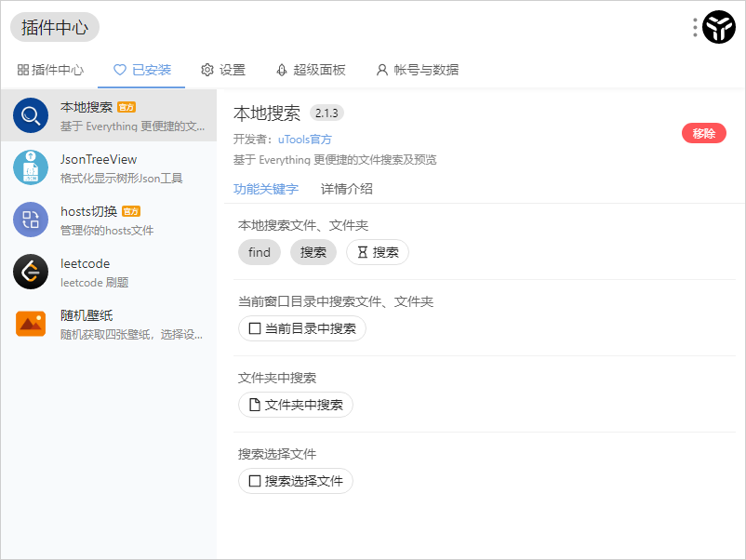Switch to the 插件中心 tab
746x560 pixels.
[51, 70]
